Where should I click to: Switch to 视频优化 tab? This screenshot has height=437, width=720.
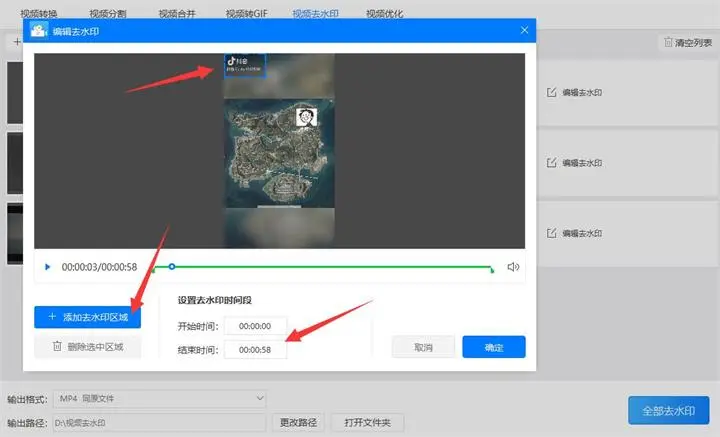[385, 14]
